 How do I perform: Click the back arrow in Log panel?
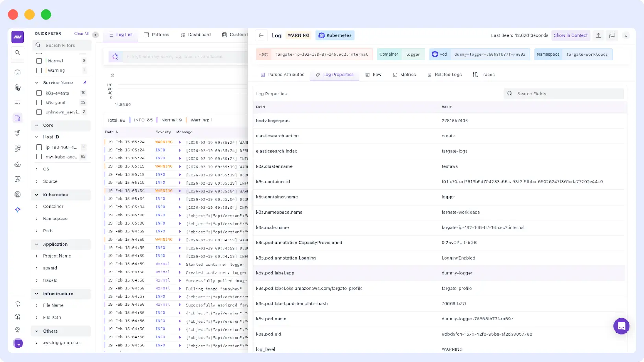click(x=261, y=35)
